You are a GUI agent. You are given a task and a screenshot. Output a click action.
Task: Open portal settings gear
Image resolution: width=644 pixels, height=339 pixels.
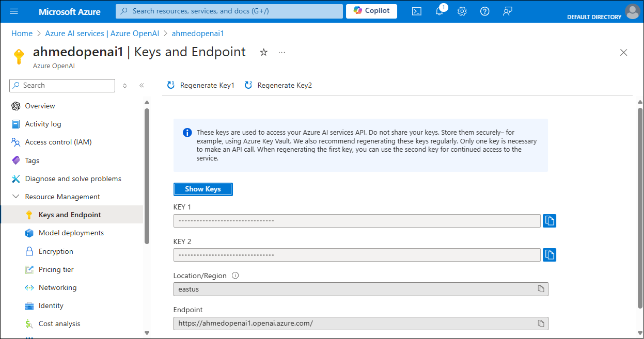462,11
